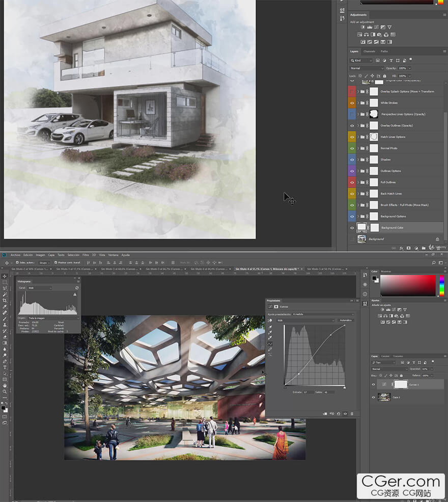Image resolution: width=448 pixels, height=502 pixels.
Task: Open the Origen dropdown in Histograma panel
Action: [53, 318]
